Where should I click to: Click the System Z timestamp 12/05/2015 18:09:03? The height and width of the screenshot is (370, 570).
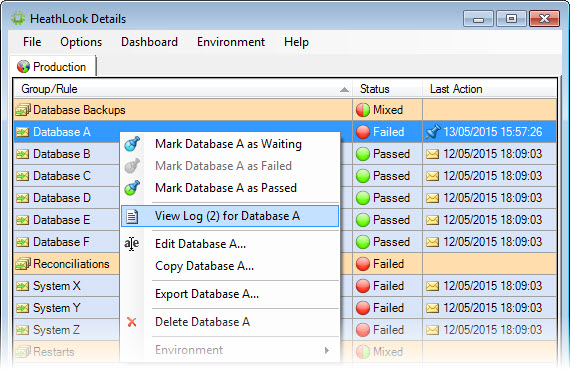493,330
